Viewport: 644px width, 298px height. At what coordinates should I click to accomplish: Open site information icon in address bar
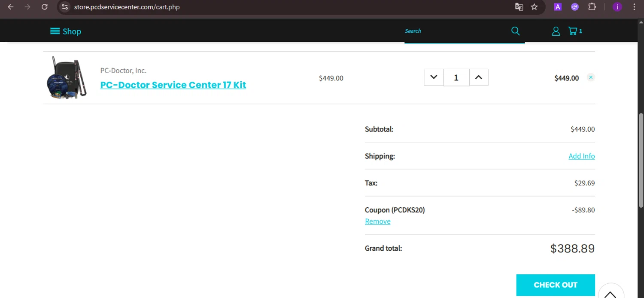pyautogui.click(x=65, y=7)
